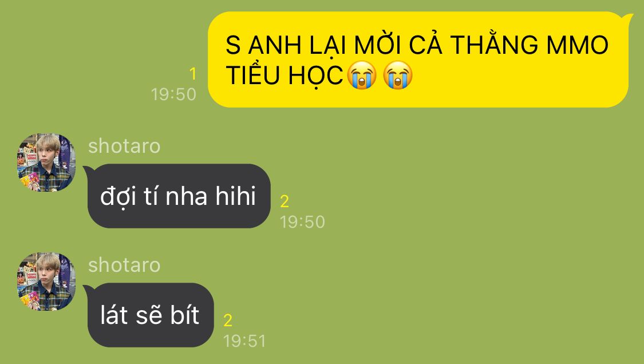Click the word "hihi" in dark bubble
The width and height of the screenshot is (644, 364).
pyautogui.click(x=236, y=196)
